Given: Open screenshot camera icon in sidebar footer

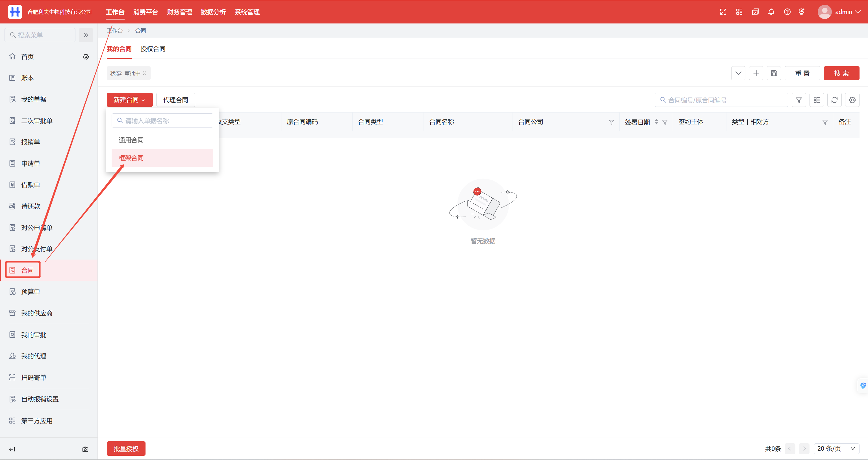Looking at the screenshot, I should click(85, 449).
